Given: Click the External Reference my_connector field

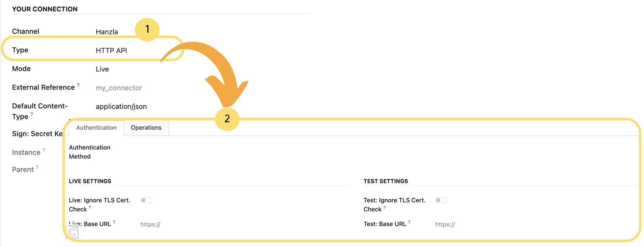Looking at the screenshot, I should click(x=119, y=88).
